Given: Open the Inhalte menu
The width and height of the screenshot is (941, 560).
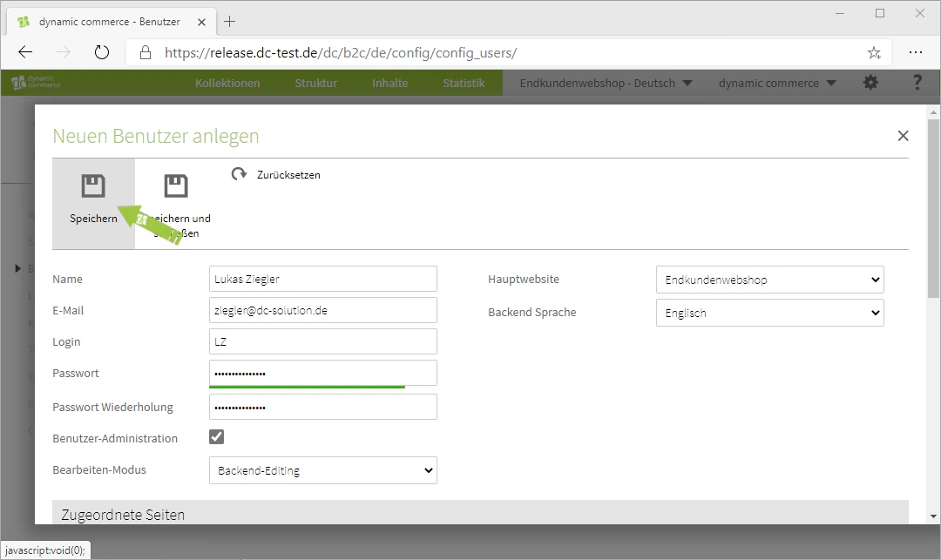Looking at the screenshot, I should [389, 83].
